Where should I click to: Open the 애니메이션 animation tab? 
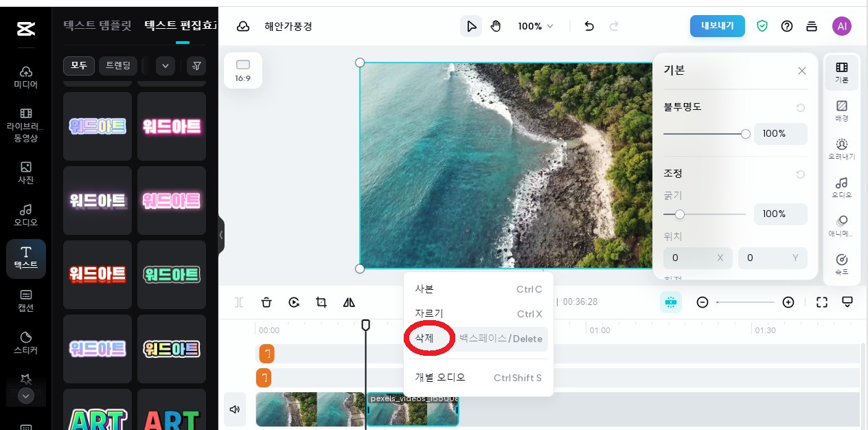coord(842,227)
